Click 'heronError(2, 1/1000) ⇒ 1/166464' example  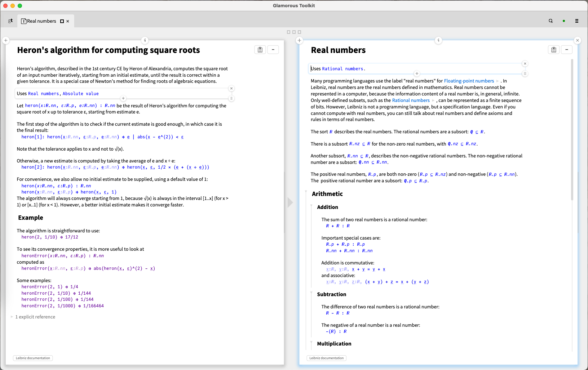click(62, 306)
